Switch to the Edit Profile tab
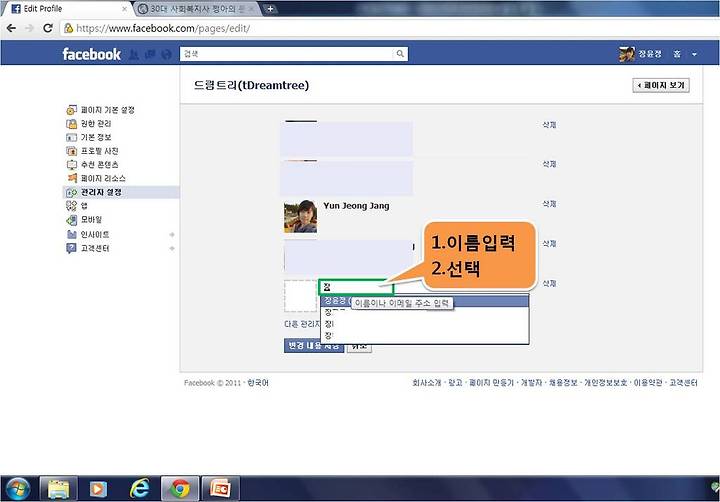The image size is (720, 502). pos(68,9)
